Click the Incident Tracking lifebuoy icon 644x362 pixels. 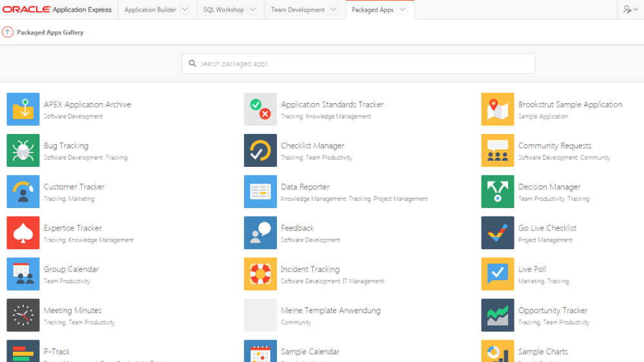(260, 274)
